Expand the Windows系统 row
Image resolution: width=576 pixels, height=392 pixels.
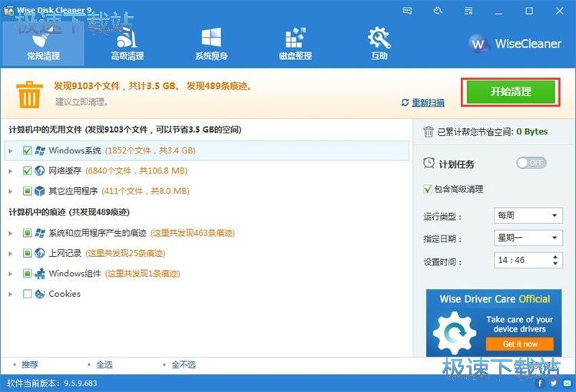[11, 151]
